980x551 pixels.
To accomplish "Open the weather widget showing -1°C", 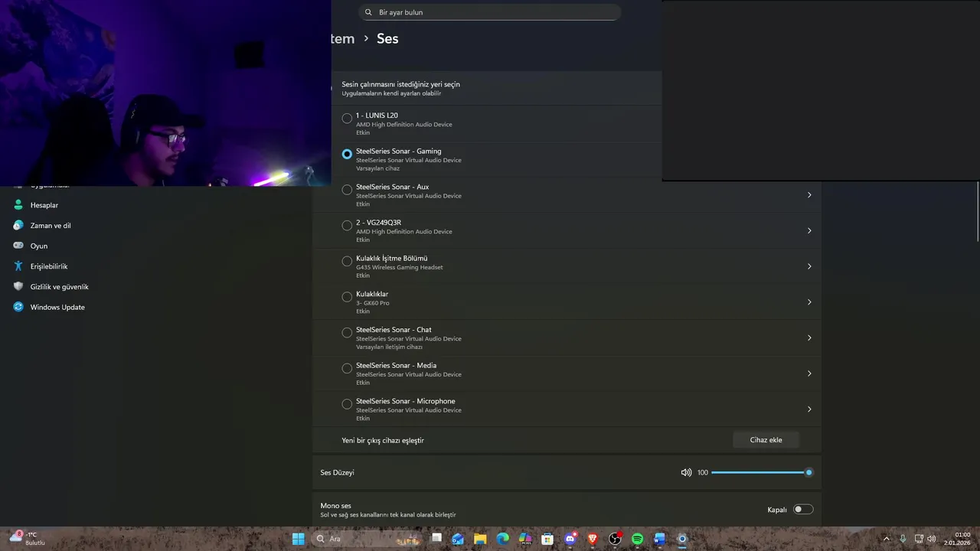I will click(28, 538).
